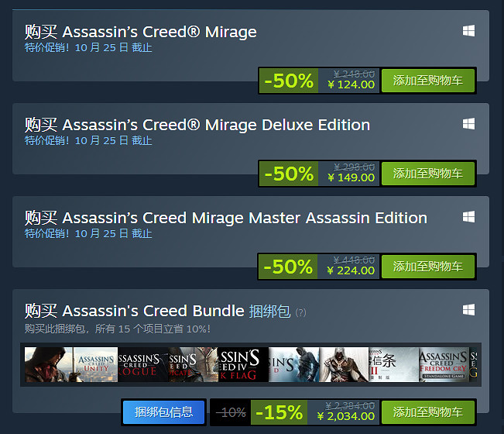
Task: Add Mirage Deluxe Edition to cart
Action: (x=427, y=174)
